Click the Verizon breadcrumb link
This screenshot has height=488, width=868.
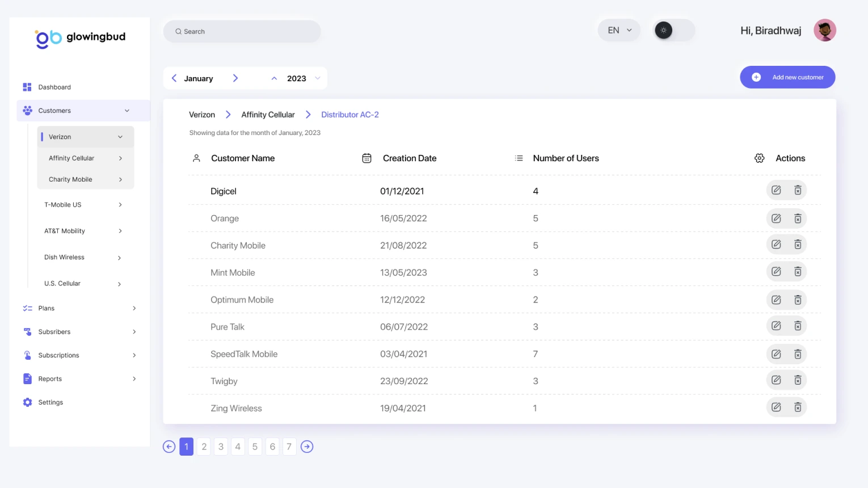(202, 115)
